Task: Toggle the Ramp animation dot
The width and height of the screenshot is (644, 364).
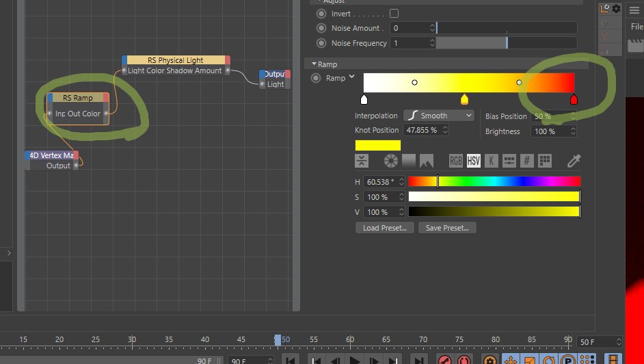Action: click(315, 78)
